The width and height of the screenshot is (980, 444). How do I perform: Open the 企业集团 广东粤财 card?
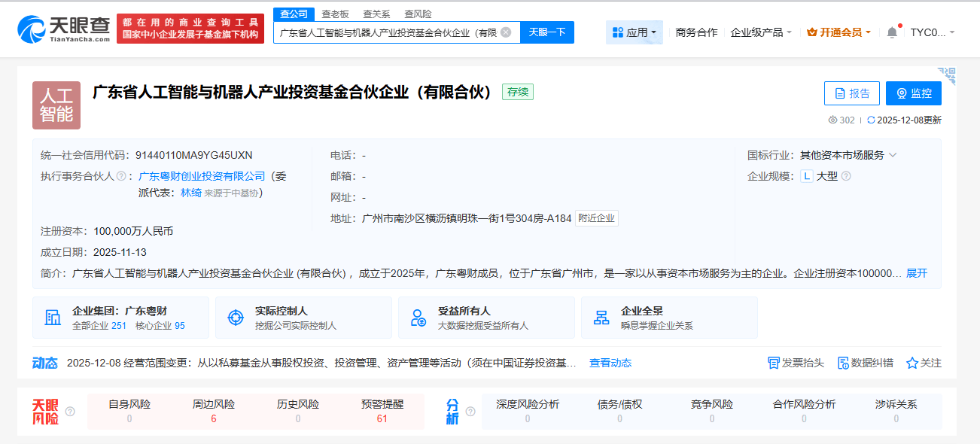(x=120, y=318)
